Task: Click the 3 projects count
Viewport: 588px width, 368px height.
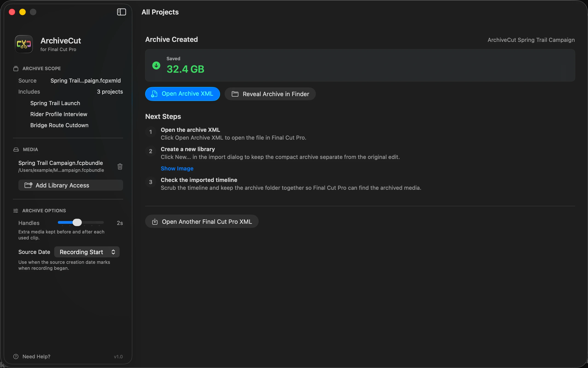Action: tap(110, 92)
